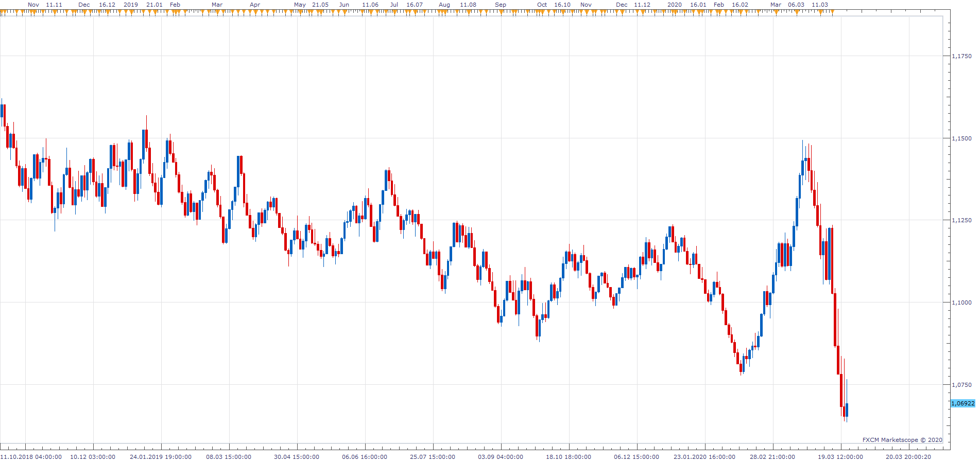Image resolution: width=980 pixels, height=463 pixels.
Task: Select the 11.11 date on top timeline
Action: (x=54, y=5)
